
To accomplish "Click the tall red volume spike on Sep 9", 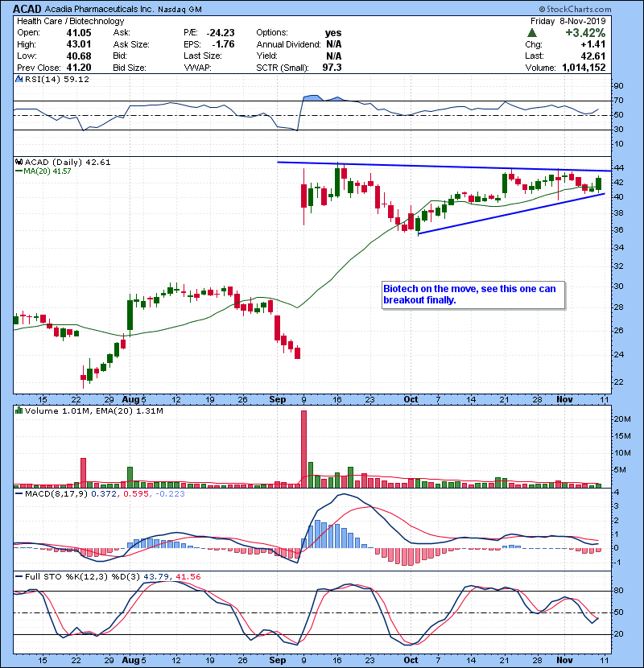I will 303,448.
